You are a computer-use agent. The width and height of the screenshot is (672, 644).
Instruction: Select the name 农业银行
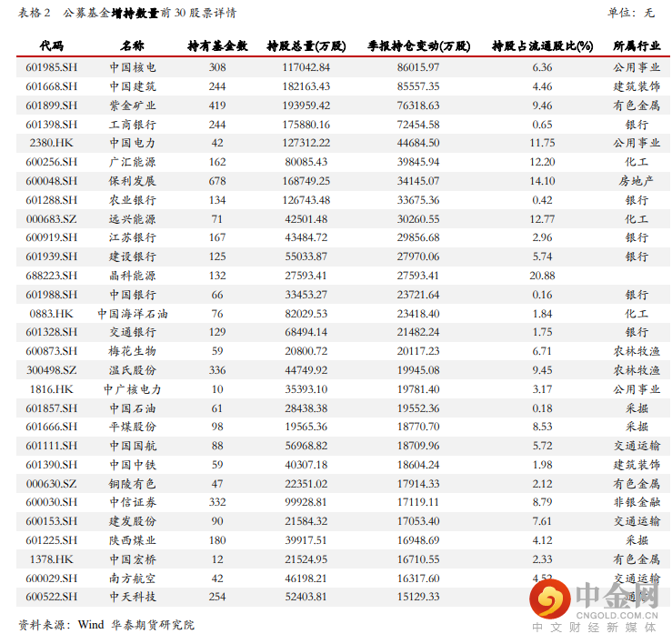133,200
